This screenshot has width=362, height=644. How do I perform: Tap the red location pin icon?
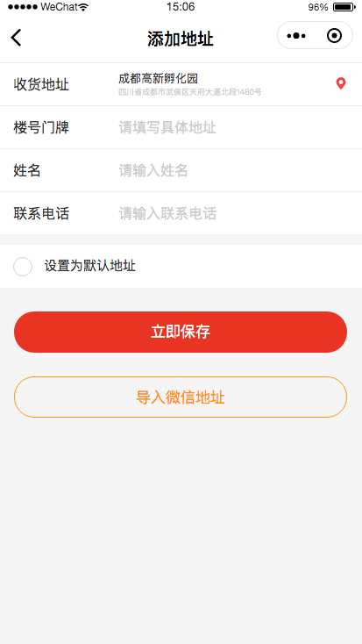point(341,83)
